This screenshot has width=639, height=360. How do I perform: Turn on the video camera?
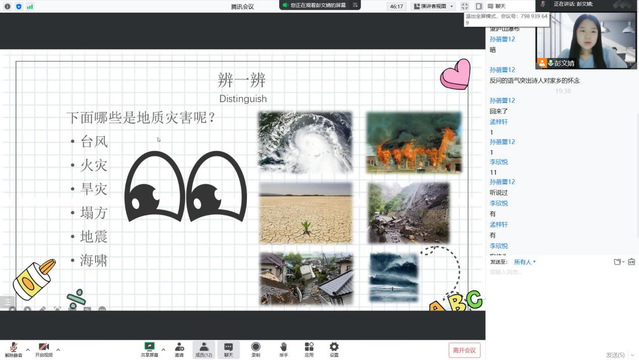point(44,349)
